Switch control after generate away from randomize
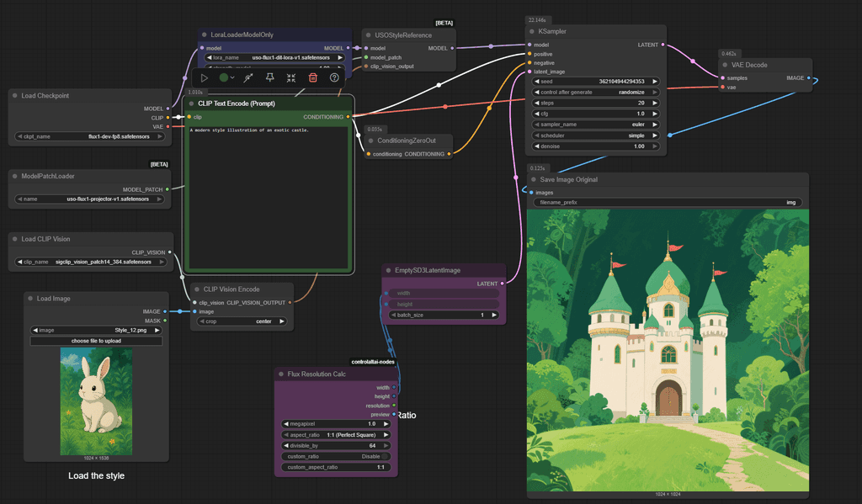The width and height of the screenshot is (862, 504). [x=595, y=92]
